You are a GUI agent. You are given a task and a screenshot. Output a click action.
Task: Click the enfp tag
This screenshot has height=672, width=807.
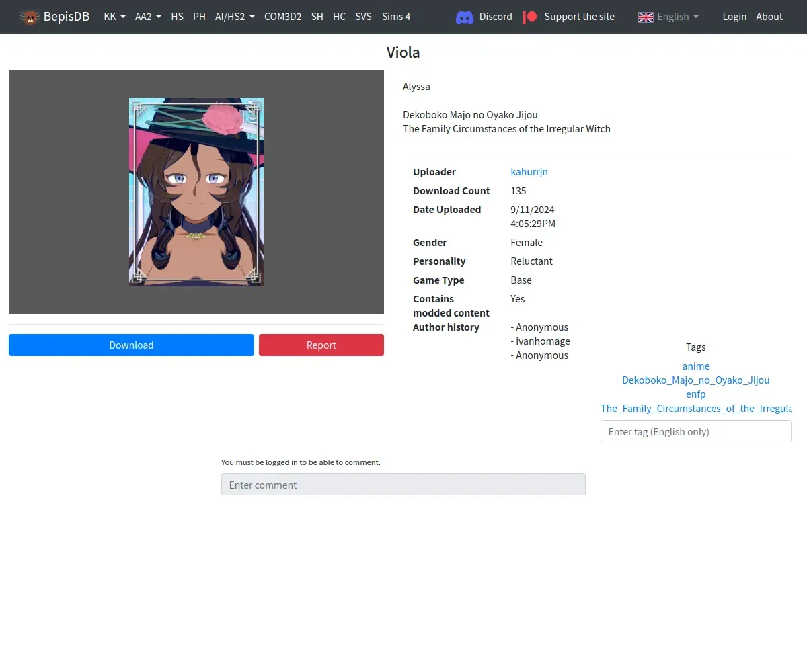[696, 394]
